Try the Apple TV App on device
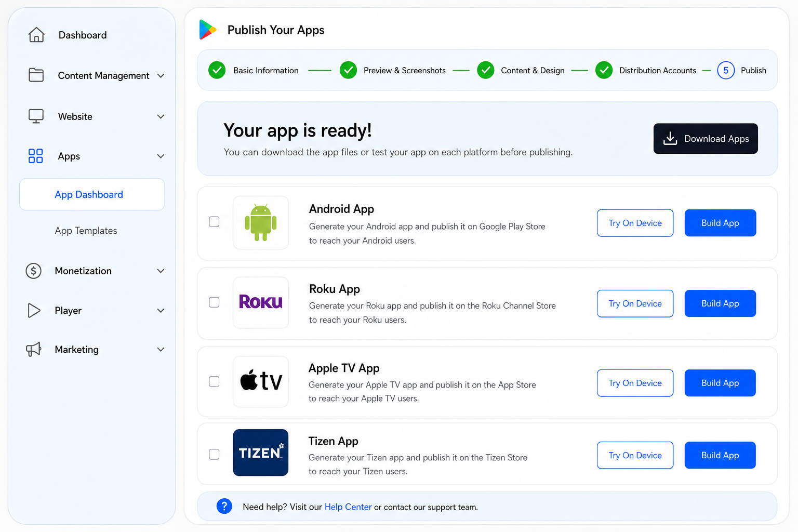798x532 pixels. (635, 383)
